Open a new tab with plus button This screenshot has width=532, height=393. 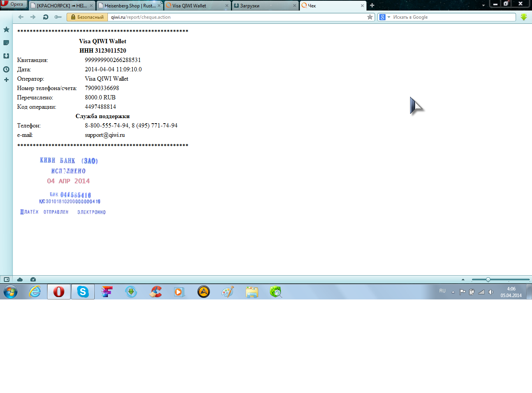coord(372,5)
